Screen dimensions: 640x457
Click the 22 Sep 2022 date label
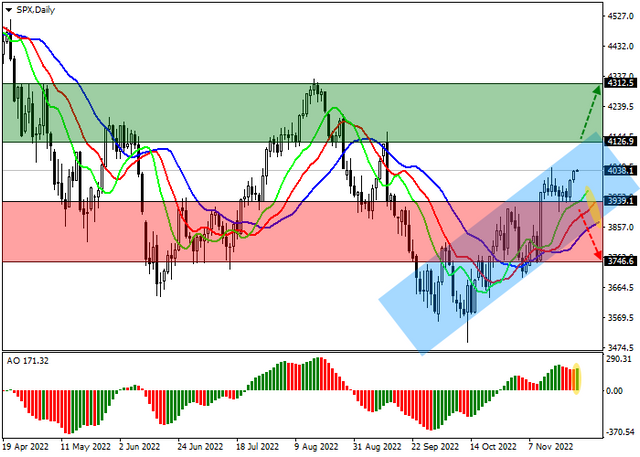(x=435, y=447)
